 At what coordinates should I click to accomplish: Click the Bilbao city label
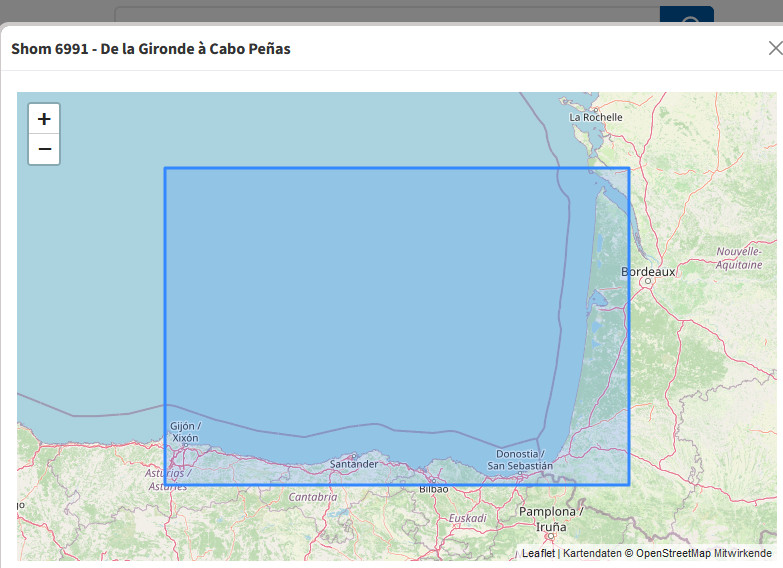tap(433, 489)
